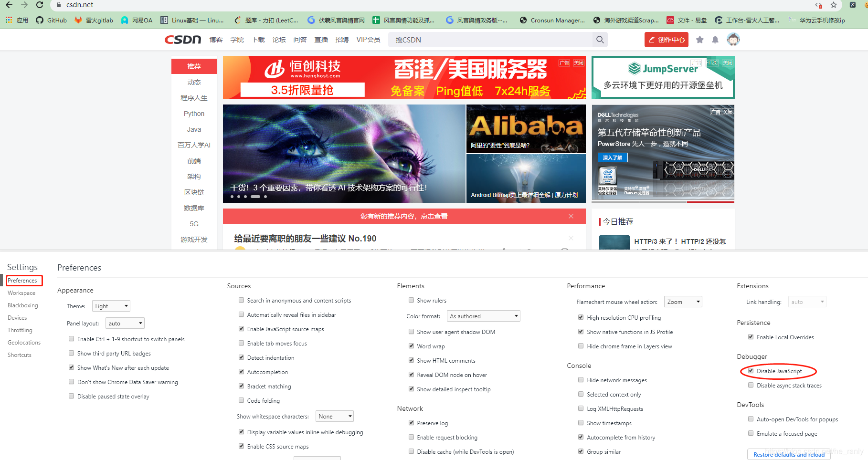Dismiss the 您有新的推荐内容 banner with X
868x460 pixels.
571,216
